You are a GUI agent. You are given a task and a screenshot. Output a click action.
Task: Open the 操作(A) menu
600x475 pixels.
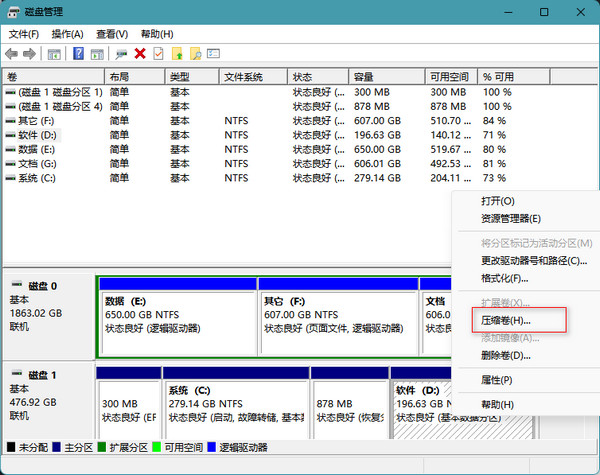click(68, 34)
